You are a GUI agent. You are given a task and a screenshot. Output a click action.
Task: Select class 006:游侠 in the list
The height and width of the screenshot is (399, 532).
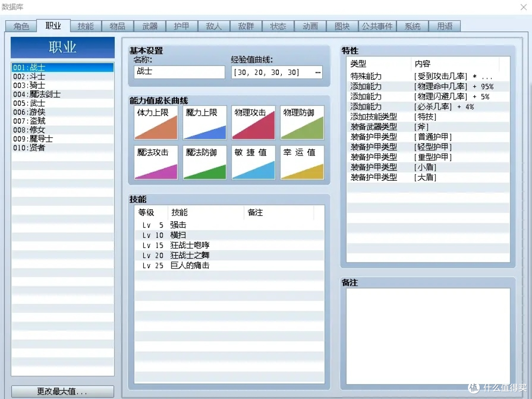(x=63, y=112)
